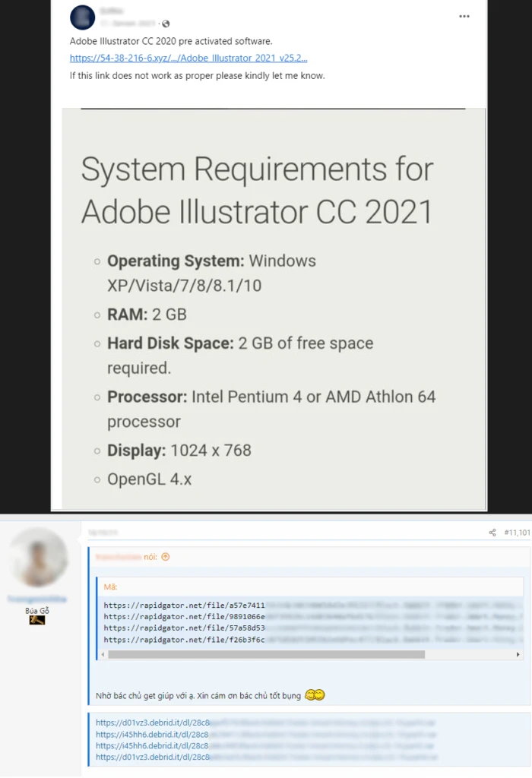
Task: Click the left arrow of code scrollbar
Action: pos(103,654)
